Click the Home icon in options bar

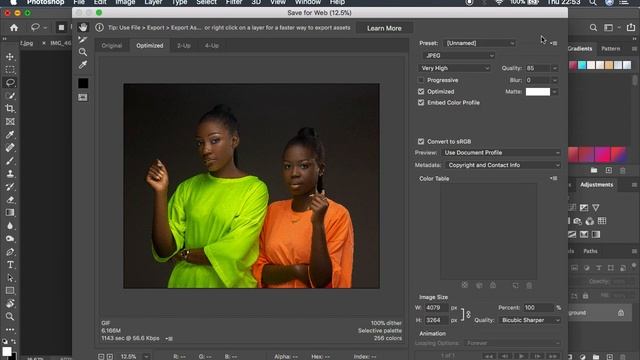click(x=14, y=28)
